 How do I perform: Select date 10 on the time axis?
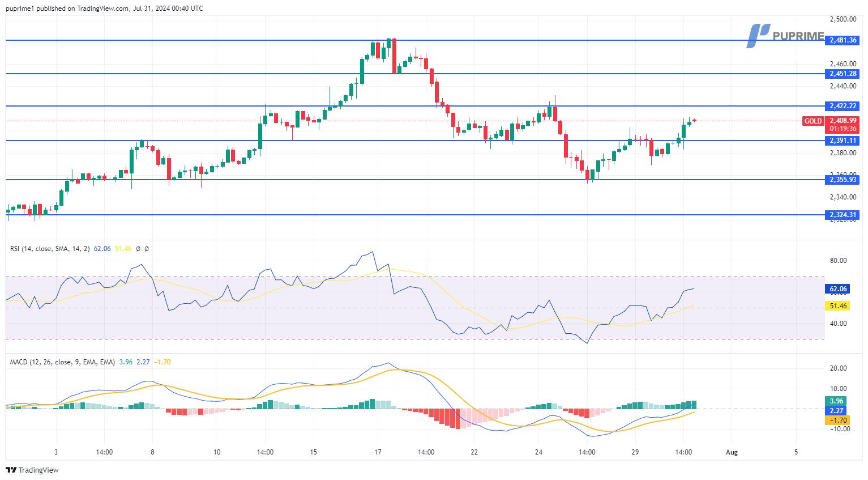point(217,452)
